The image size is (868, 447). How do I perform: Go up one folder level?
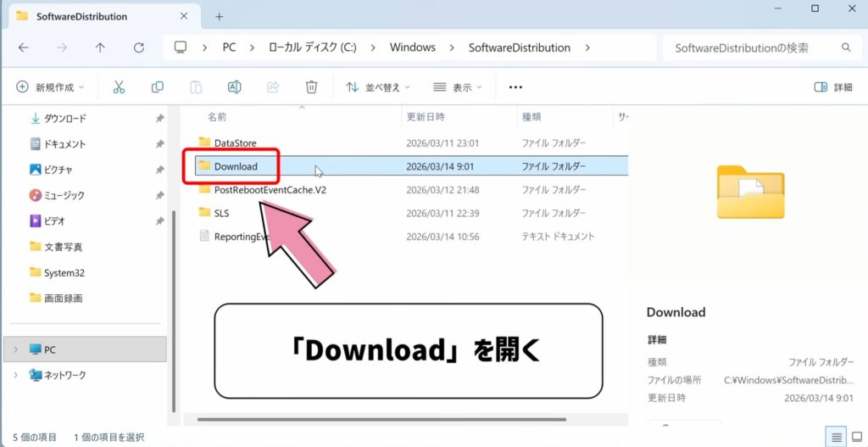tap(100, 47)
